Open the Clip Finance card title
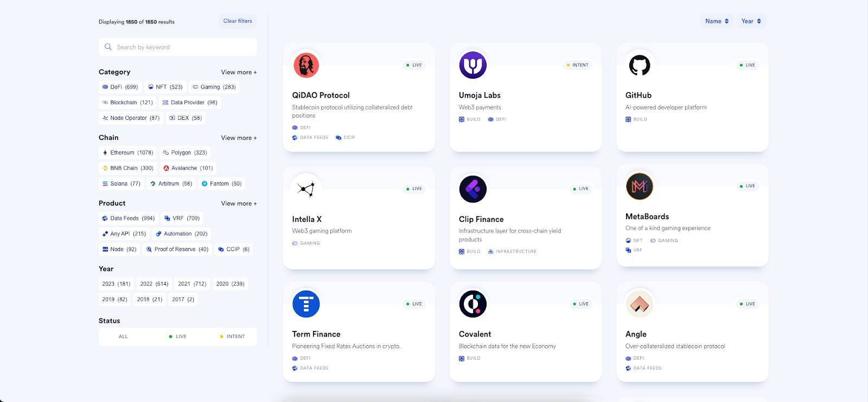Viewport: 868px width, 402px height. [x=481, y=219]
